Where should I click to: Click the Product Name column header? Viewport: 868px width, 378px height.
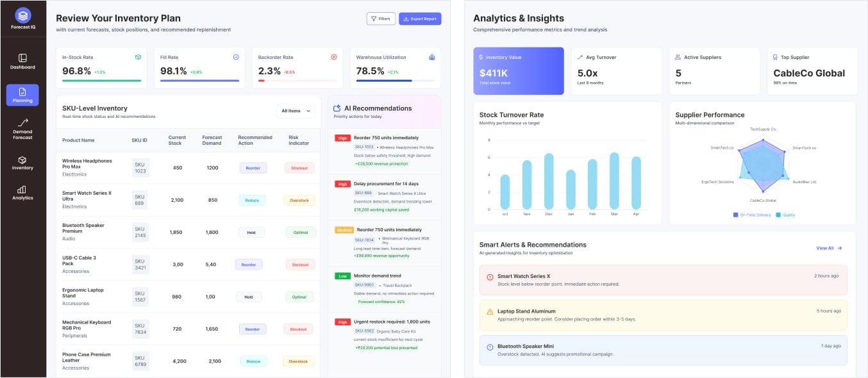click(78, 140)
